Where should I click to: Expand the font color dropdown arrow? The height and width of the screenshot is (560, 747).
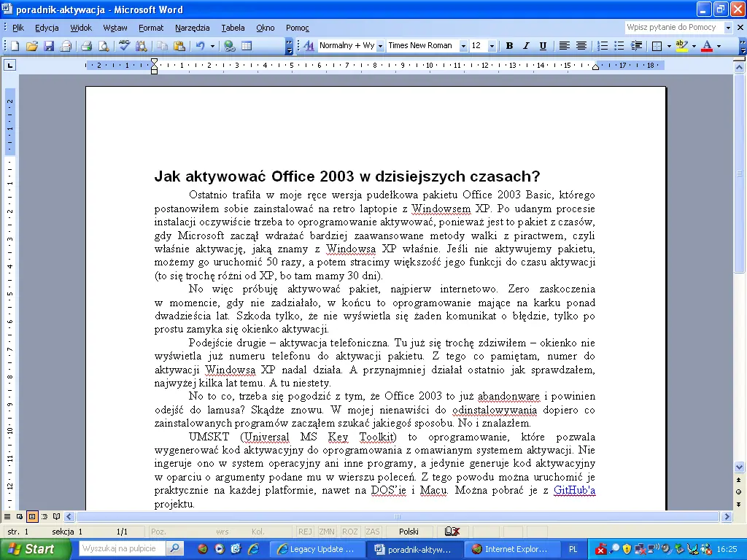(721, 45)
